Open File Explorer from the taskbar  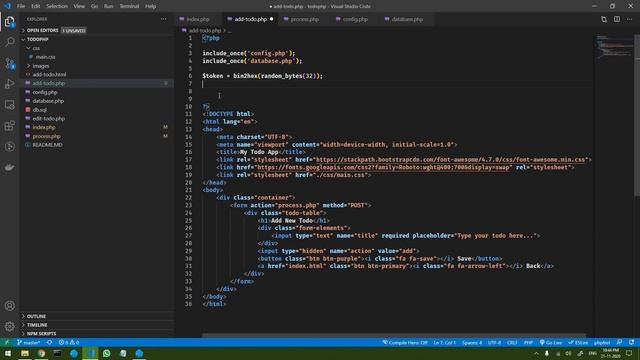coord(25,353)
